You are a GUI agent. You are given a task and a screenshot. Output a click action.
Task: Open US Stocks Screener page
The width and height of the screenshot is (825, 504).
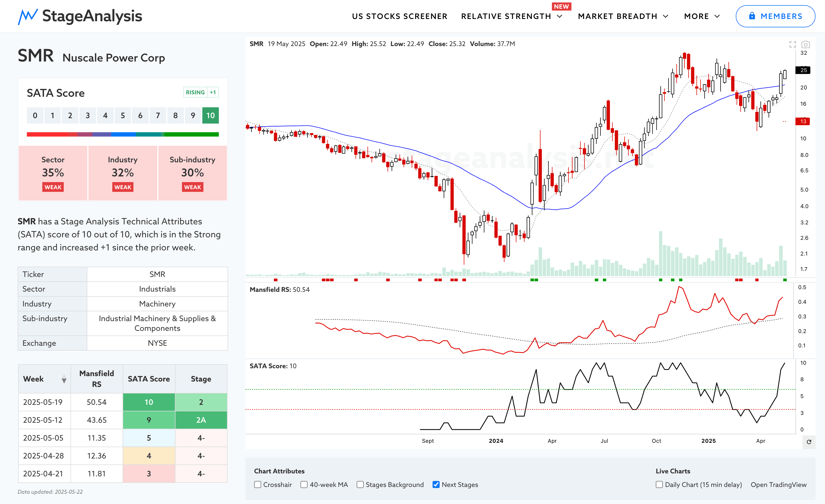[x=399, y=16]
